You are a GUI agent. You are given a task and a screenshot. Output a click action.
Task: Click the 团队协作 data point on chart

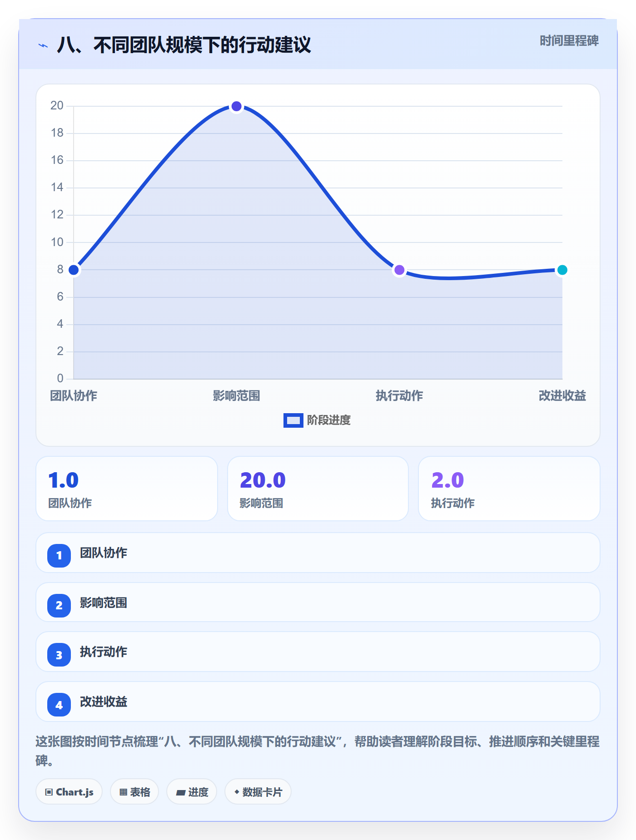tap(74, 270)
